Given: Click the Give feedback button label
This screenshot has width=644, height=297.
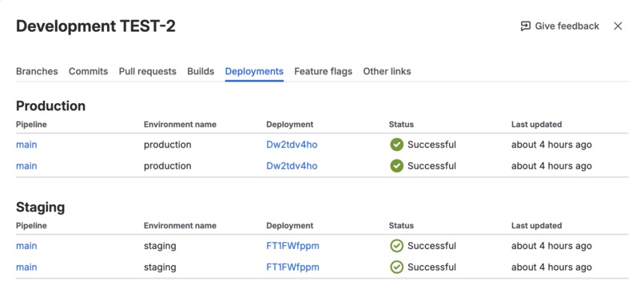Looking at the screenshot, I should click(566, 26).
